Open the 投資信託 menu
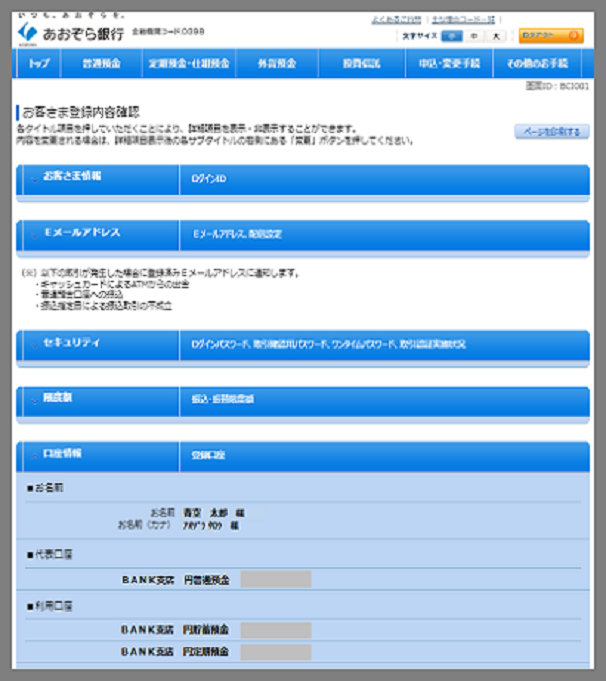This screenshot has width=606, height=681. (x=361, y=63)
